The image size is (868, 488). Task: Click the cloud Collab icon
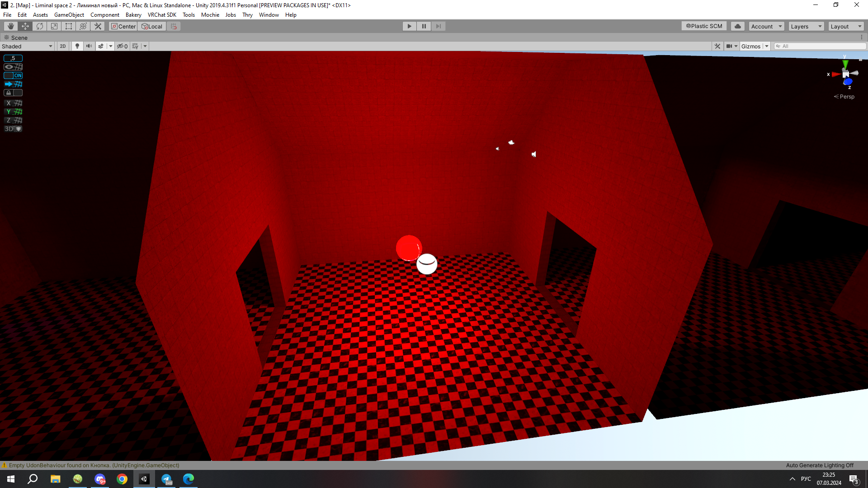click(x=738, y=26)
